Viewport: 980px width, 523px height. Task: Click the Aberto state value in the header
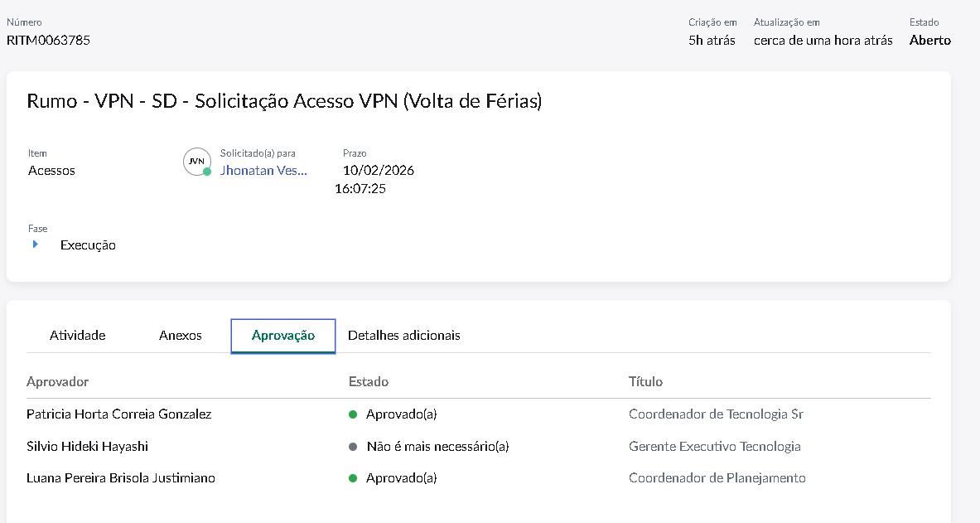point(930,40)
